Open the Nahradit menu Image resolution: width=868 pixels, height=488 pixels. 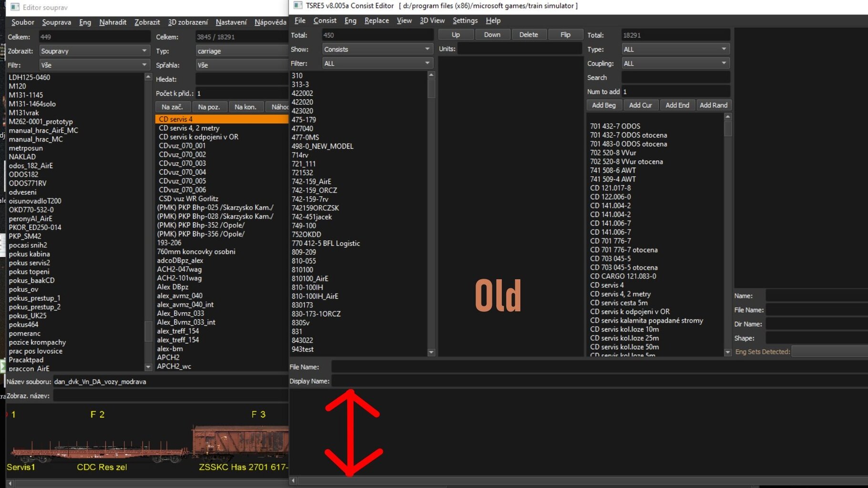(112, 22)
